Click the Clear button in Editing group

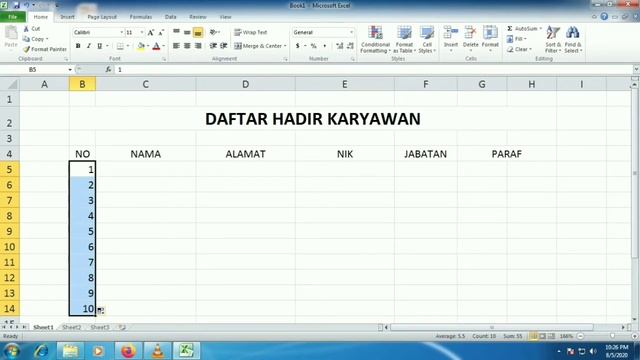pos(519,49)
